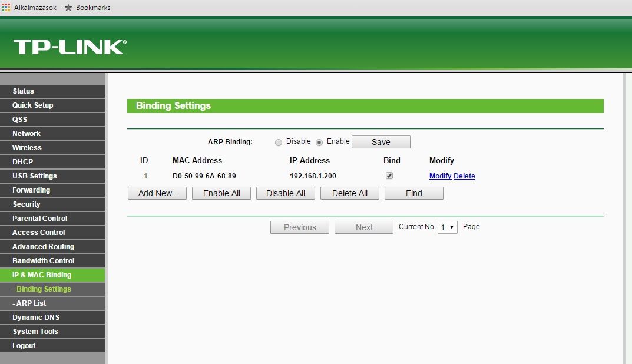Open the Wireless settings menu
This screenshot has height=364, width=632.
[52, 147]
